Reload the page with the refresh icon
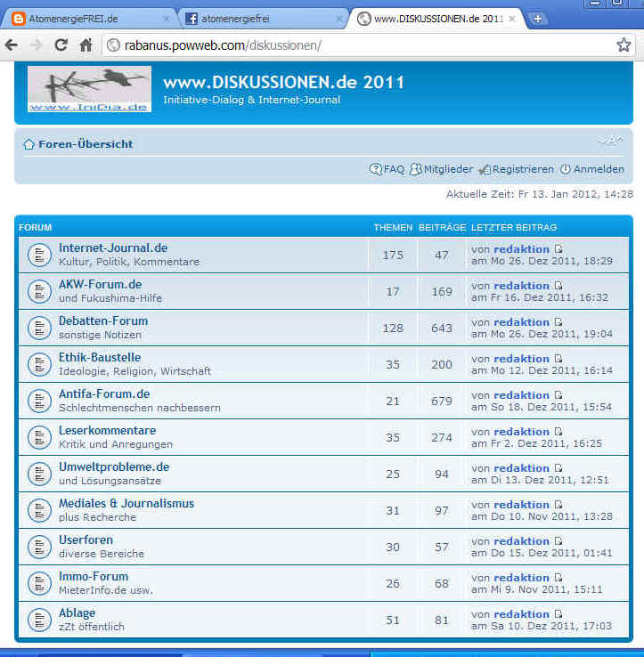 pos(61,45)
